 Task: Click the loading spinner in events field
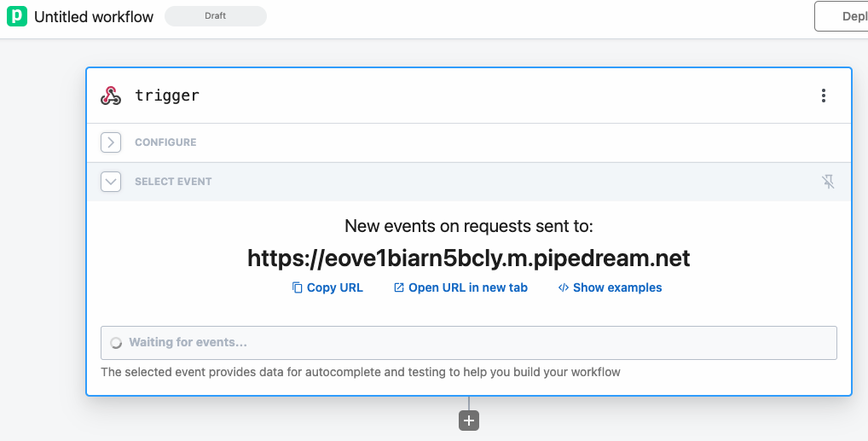click(x=116, y=343)
